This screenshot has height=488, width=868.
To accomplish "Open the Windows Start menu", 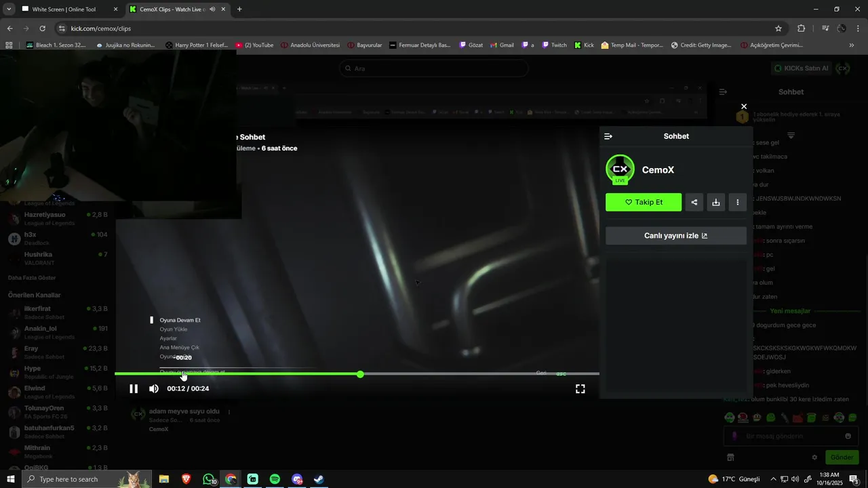I will click(x=10, y=479).
